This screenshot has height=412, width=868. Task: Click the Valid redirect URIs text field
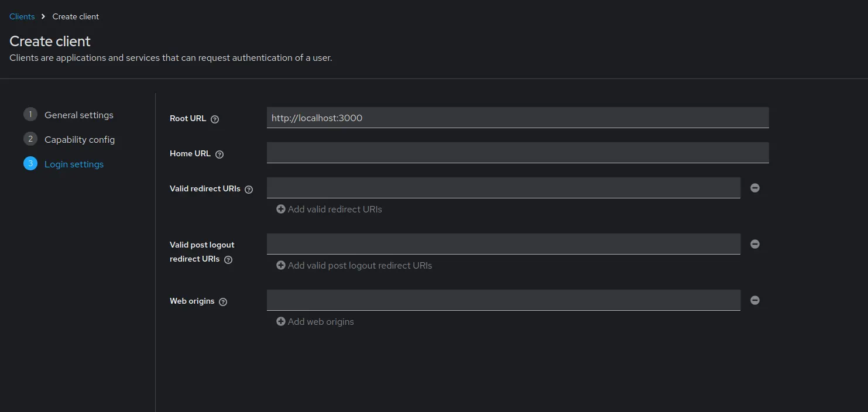point(503,188)
